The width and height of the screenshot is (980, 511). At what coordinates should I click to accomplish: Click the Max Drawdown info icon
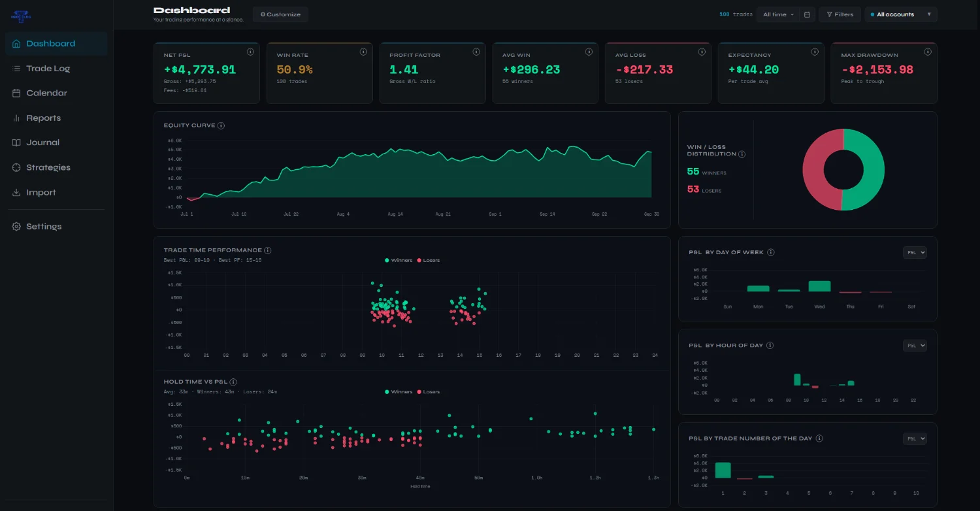pos(928,52)
